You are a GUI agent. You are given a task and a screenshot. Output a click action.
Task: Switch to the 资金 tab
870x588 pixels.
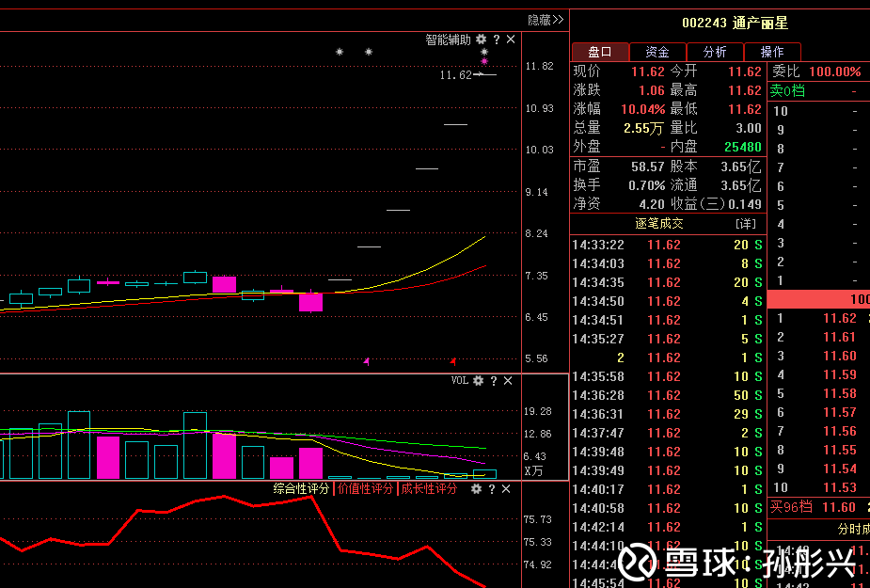tap(657, 52)
